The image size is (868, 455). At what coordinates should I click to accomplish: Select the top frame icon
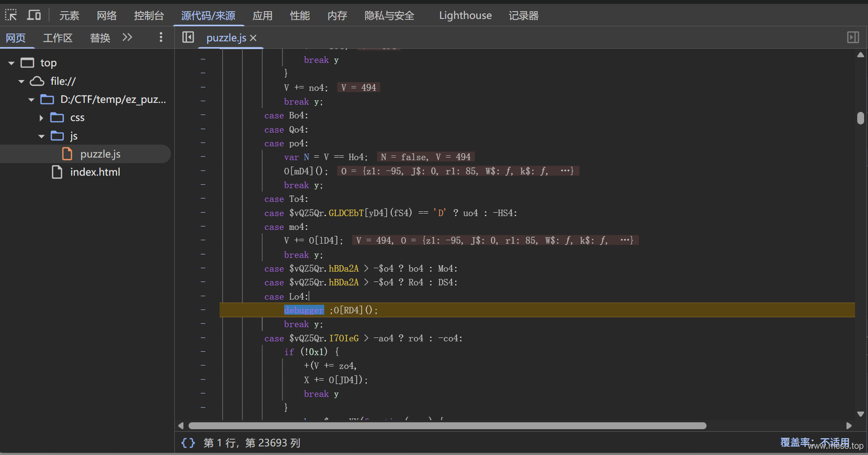tap(28, 63)
